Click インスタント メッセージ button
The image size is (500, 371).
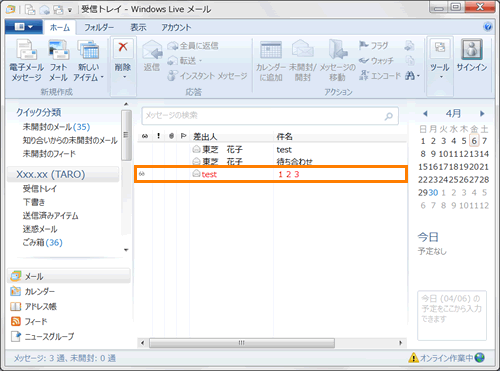tap(207, 76)
